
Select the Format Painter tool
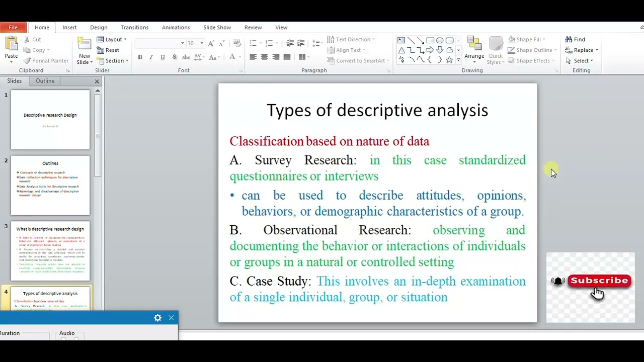[x=46, y=60]
